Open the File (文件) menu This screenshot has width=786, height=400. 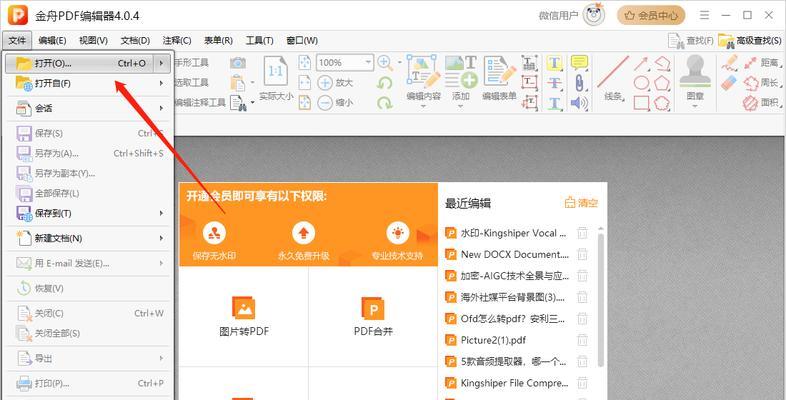17,41
